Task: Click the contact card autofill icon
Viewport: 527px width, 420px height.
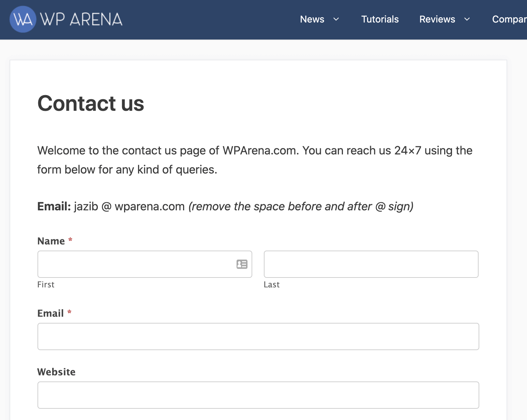Action: 242,264
